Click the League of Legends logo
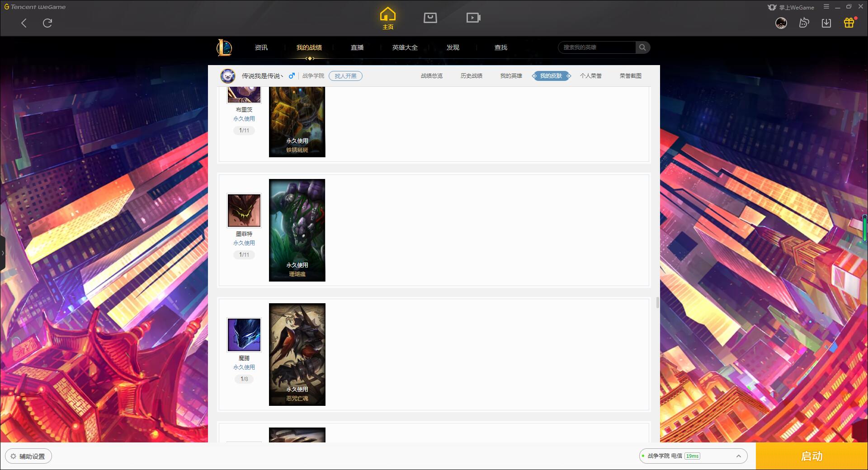The image size is (868, 470). pyautogui.click(x=224, y=47)
